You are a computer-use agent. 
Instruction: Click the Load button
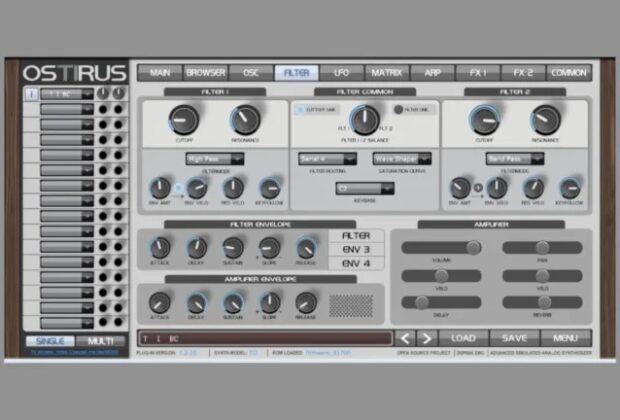pos(463,339)
